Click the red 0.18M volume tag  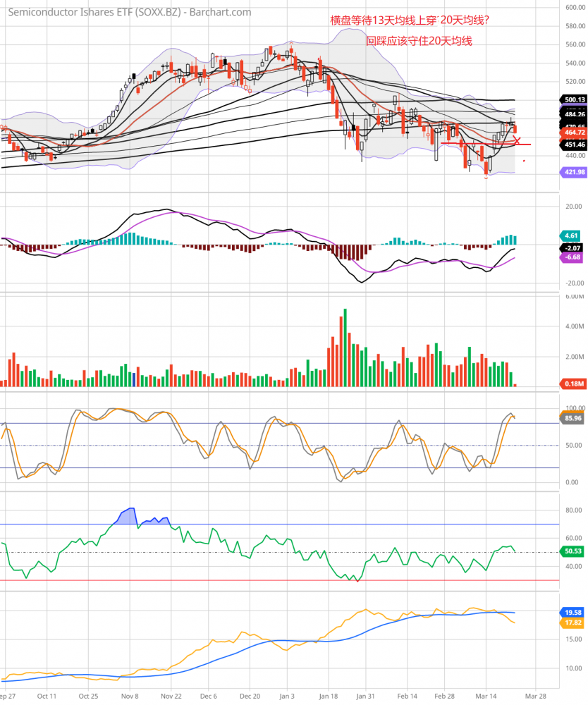[572, 383]
